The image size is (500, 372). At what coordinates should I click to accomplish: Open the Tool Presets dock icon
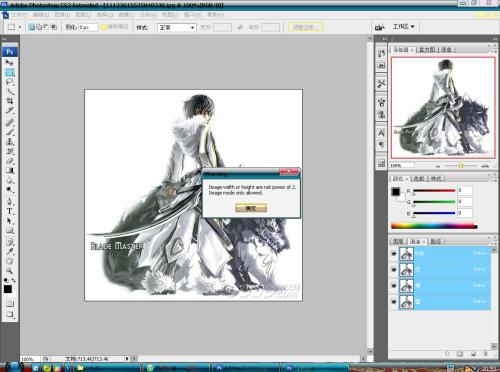pos(381,83)
